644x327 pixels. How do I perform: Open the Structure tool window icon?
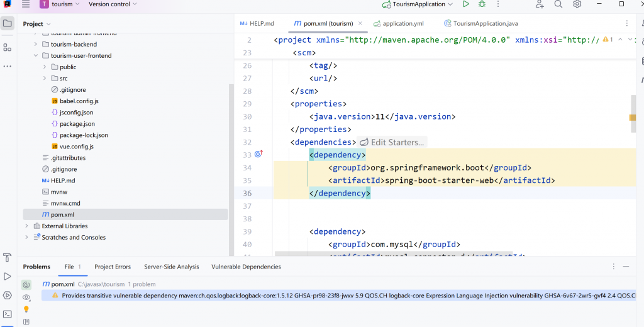[8, 47]
